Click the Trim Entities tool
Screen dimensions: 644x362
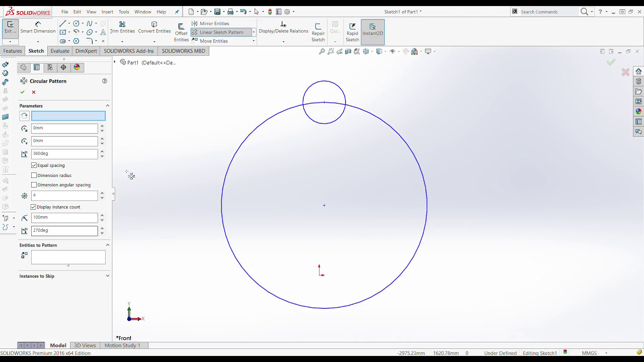coord(122,27)
